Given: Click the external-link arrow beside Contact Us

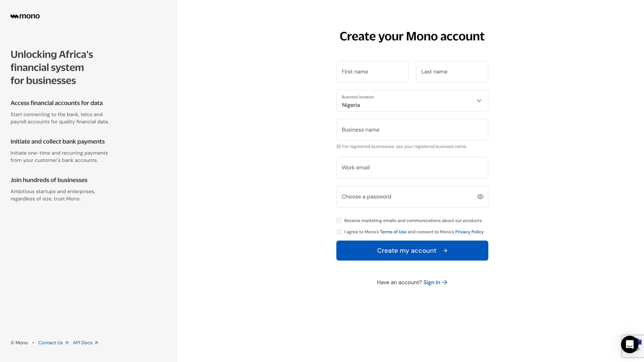Looking at the screenshot, I should pyautogui.click(x=66, y=343).
